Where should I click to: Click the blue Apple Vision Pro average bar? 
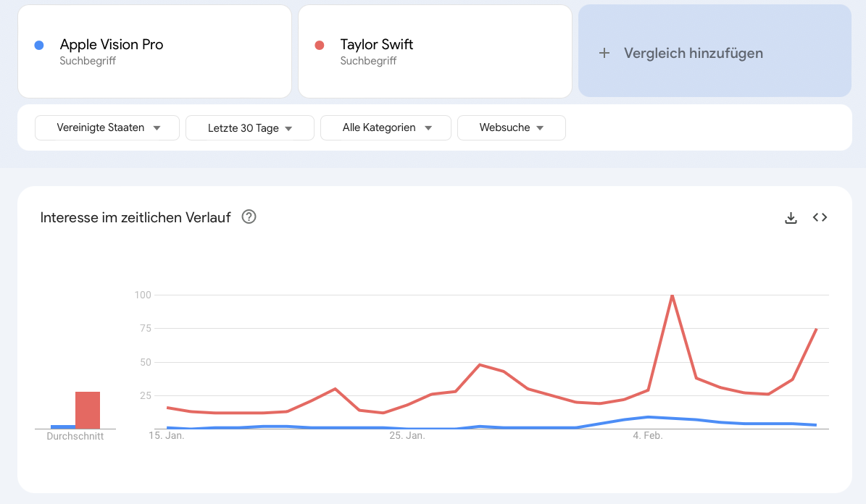tap(62, 427)
